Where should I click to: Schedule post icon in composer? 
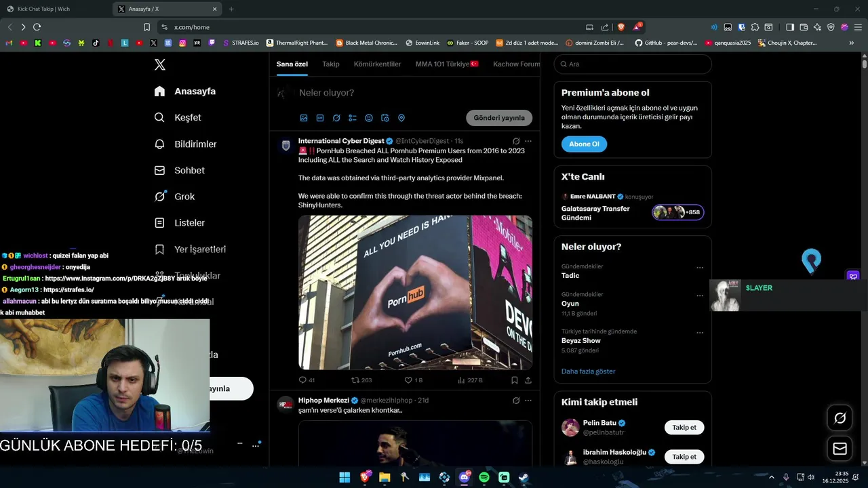385,118
